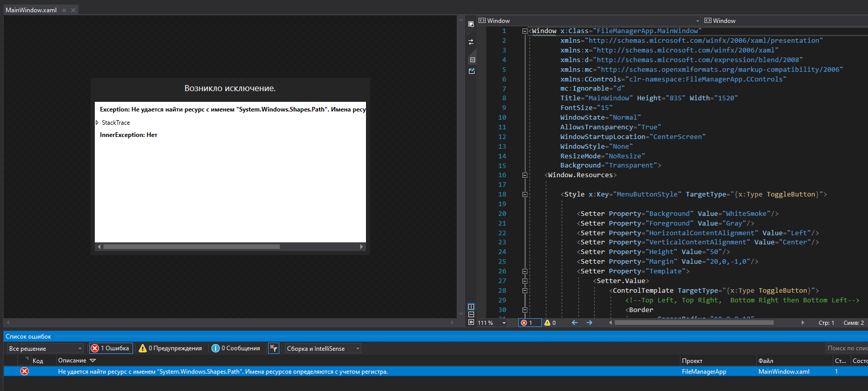Open the Описание column filter arrow
The image size is (868, 391).
(x=93, y=360)
